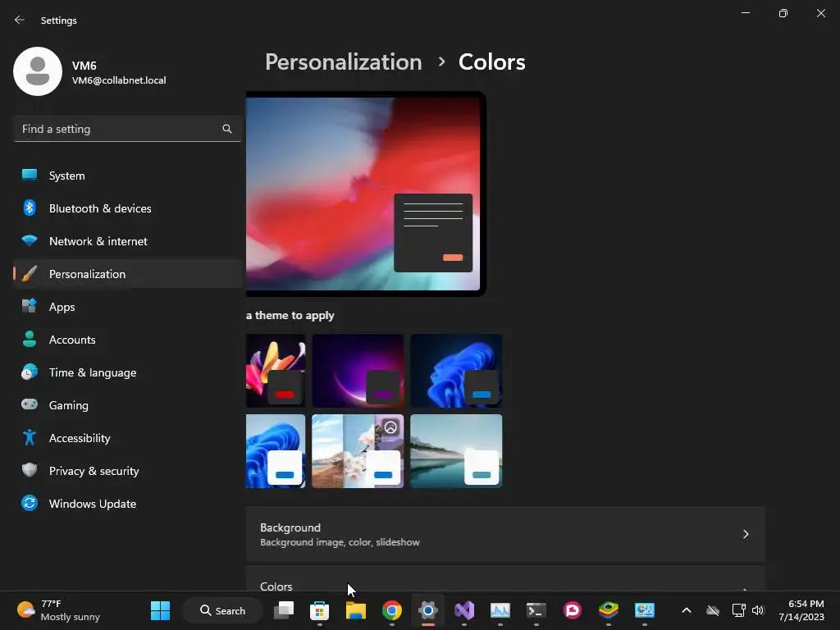The width and height of the screenshot is (840, 630).
Task: Open the clock and date flyout
Action: coord(801,610)
